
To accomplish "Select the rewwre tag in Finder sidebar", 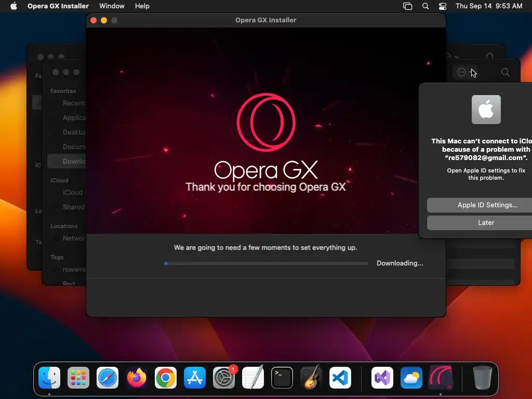I will tap(74, 270).
